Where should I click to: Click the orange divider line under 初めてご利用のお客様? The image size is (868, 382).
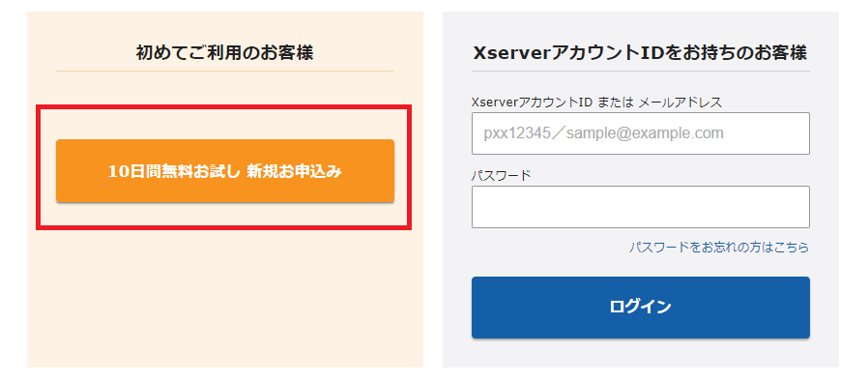point(225,71)
